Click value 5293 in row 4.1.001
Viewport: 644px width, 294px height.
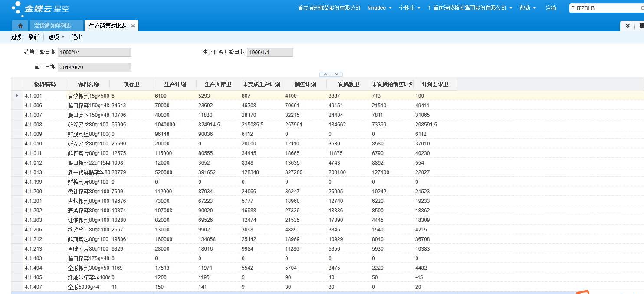(204, 96)
